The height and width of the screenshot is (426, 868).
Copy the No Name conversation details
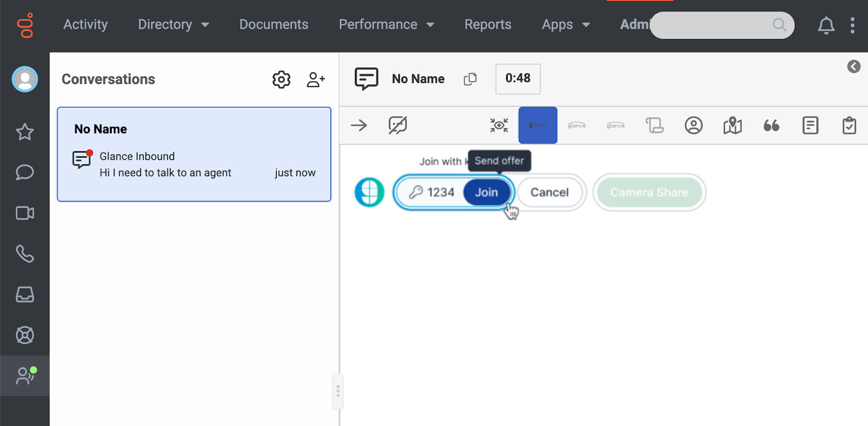(x=470, y=79)
